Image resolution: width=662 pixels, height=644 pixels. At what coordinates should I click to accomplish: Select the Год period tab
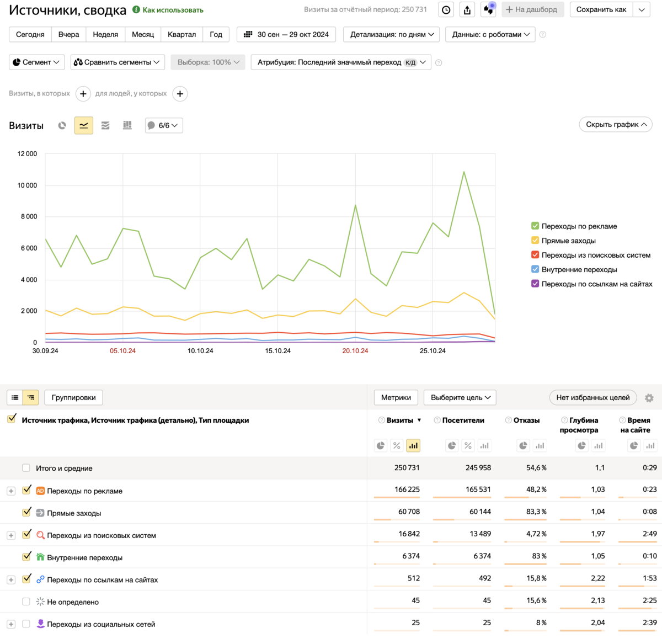click(216, 34)
